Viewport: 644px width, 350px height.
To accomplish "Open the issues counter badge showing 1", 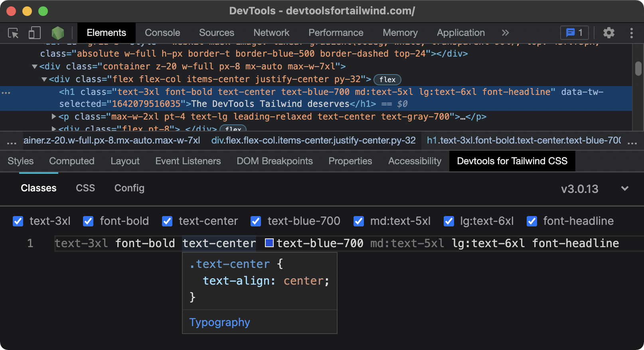I will (x=575, y=33).
